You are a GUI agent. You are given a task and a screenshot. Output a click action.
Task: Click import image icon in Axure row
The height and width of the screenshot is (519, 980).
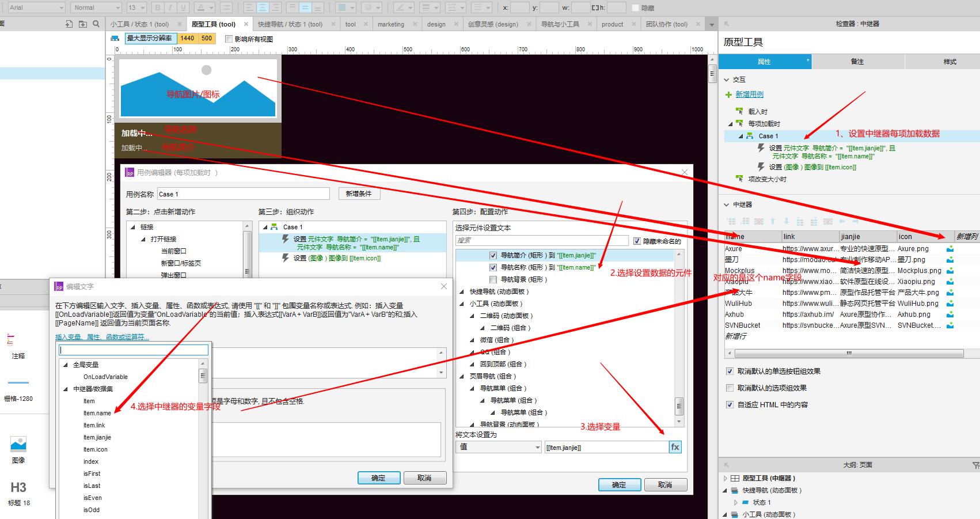[950, 249]
